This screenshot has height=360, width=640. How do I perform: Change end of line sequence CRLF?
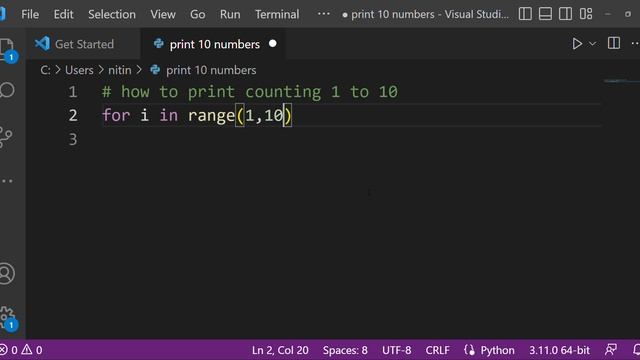(x=438, y=350)
